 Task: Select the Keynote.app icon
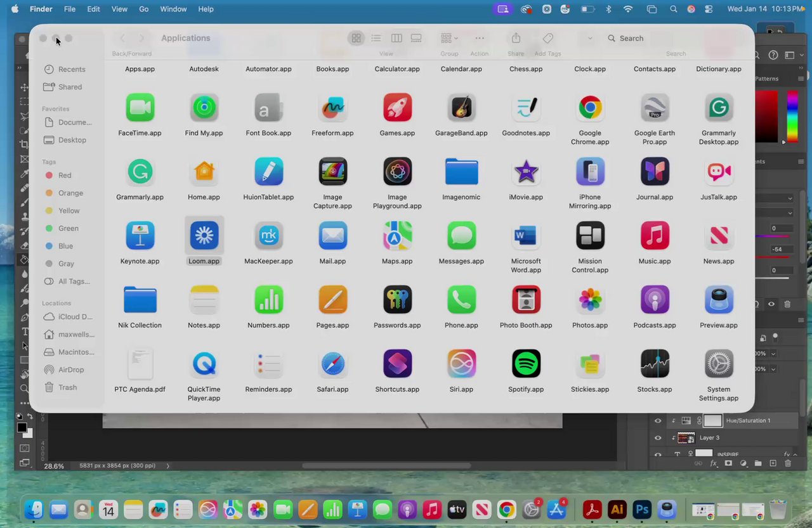pos(140,236)
